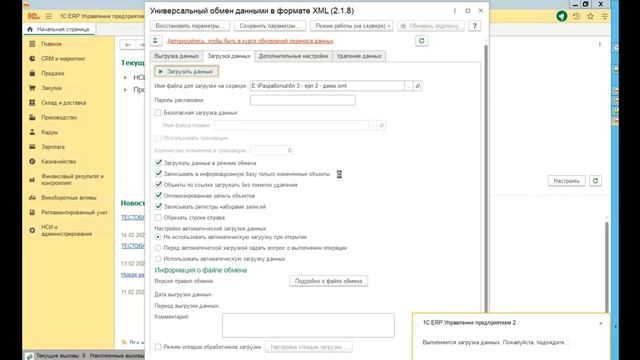The image size is (640, 360).
Task: Open the history clock icon
Action: pyautogui.click(x=576, y=16)
